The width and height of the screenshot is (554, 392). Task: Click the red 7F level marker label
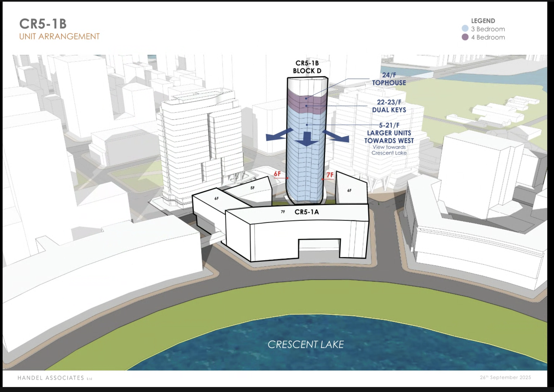click(x=330, y=175)
